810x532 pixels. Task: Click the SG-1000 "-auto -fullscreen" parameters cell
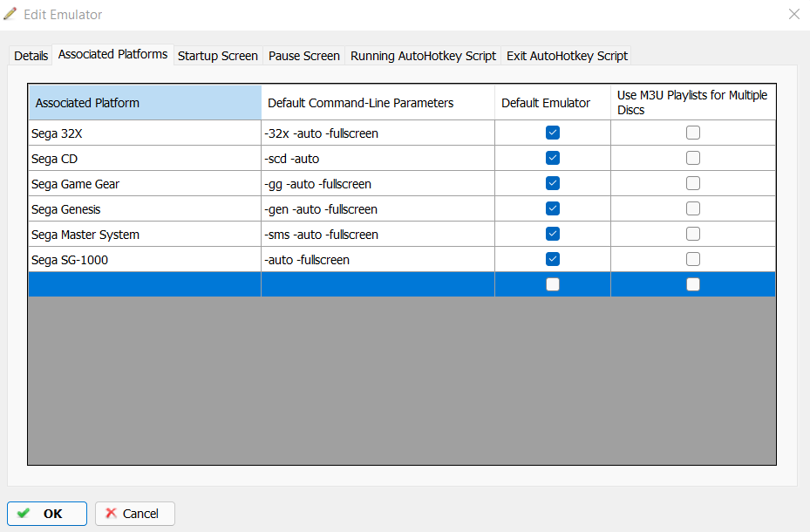point(378,260)
